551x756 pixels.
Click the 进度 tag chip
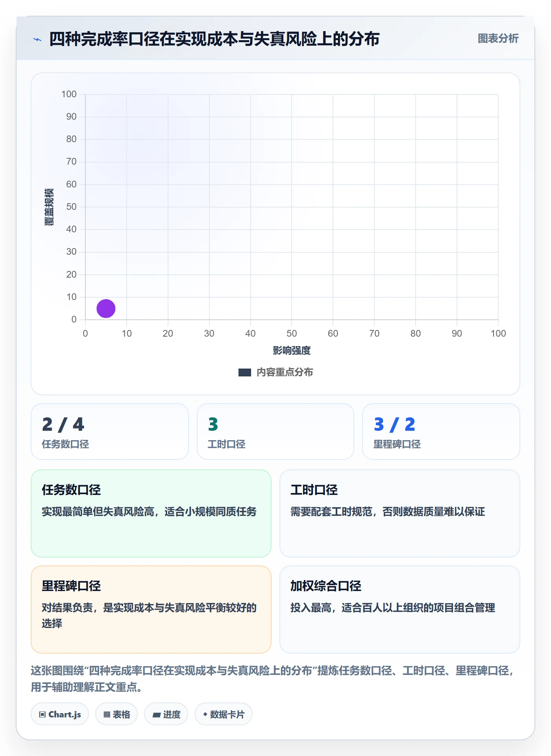pyautogui.click(x=166, y=714)
